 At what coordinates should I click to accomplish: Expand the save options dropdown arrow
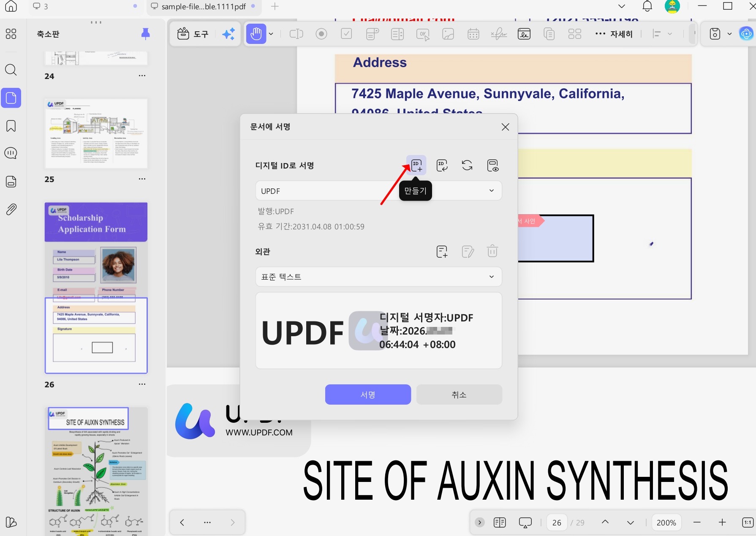coord(729,34)
